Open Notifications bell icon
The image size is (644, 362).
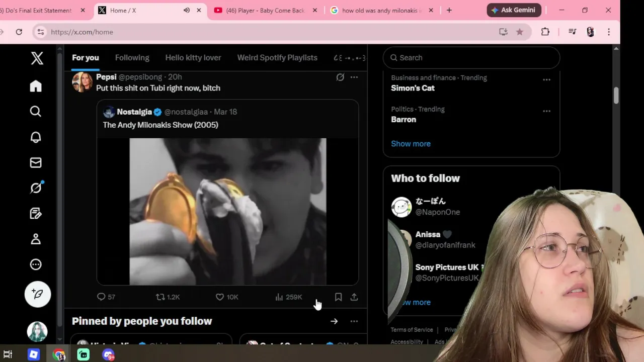point(36,137)
